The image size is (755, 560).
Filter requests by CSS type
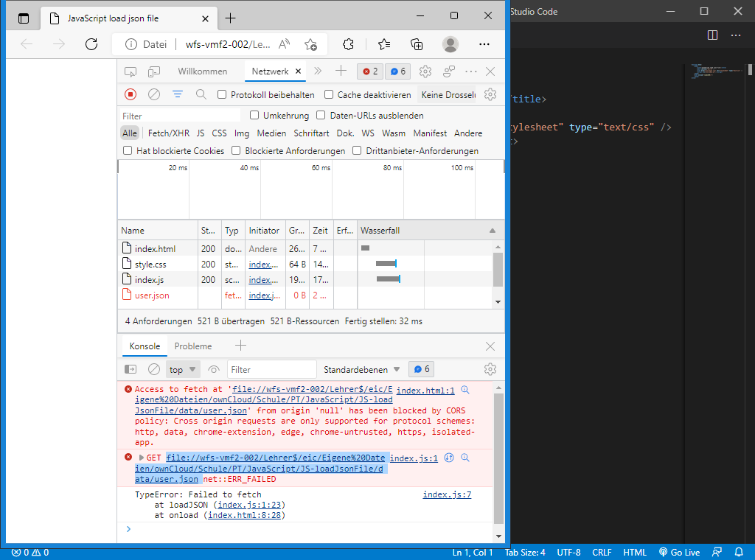click(x=219, y=133)
